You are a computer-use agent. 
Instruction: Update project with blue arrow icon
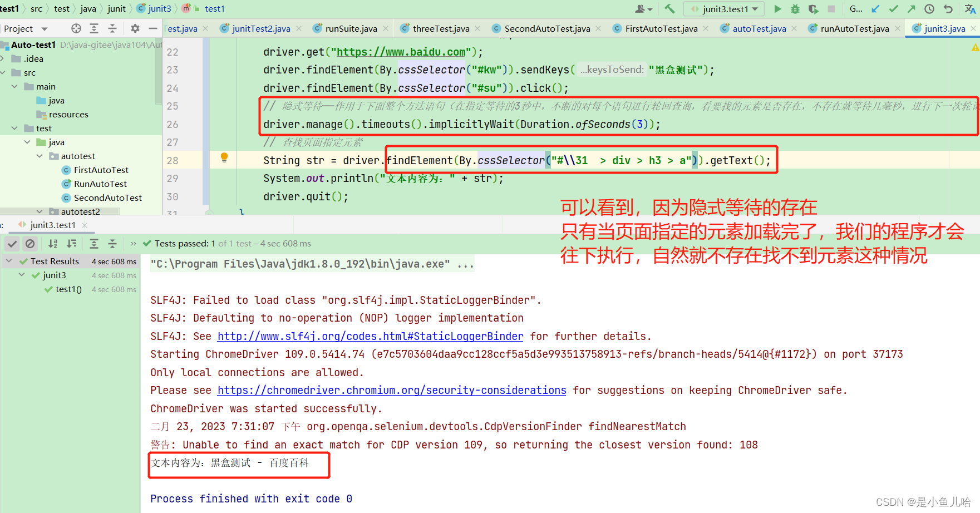coord(875,9)
